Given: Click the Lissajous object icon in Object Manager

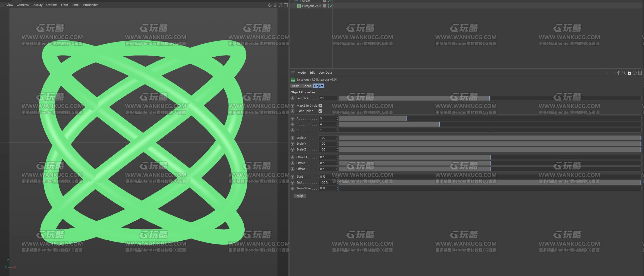Looking at the screenshot, I should 299,6.
